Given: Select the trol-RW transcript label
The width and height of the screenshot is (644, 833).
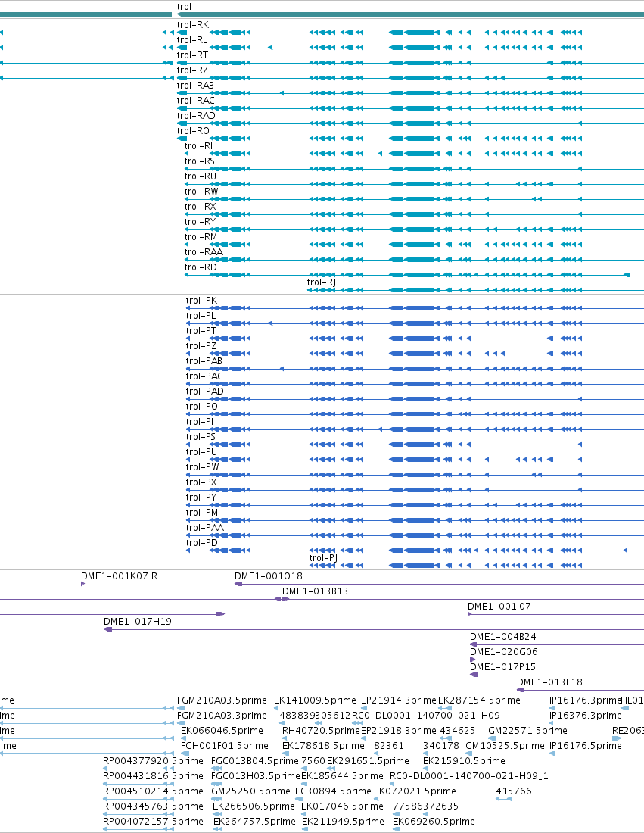Looking at the screenshot, I should (x=201, y=192).
